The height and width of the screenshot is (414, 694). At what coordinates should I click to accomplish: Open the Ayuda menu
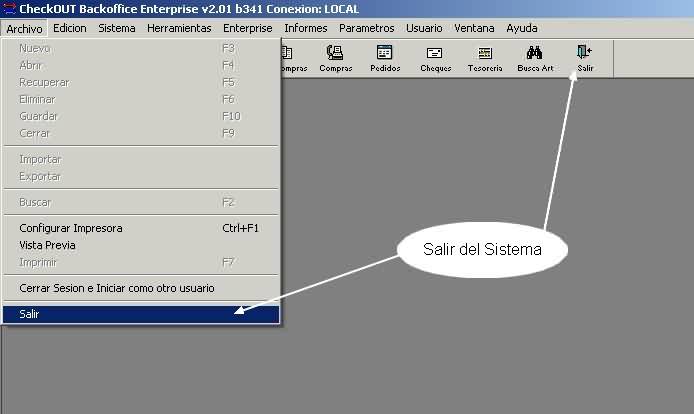coord(522,28)
